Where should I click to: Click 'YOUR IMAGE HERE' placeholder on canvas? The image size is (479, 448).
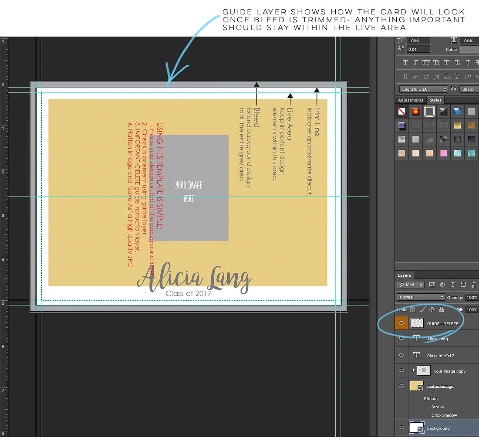(x=189, y=192)
